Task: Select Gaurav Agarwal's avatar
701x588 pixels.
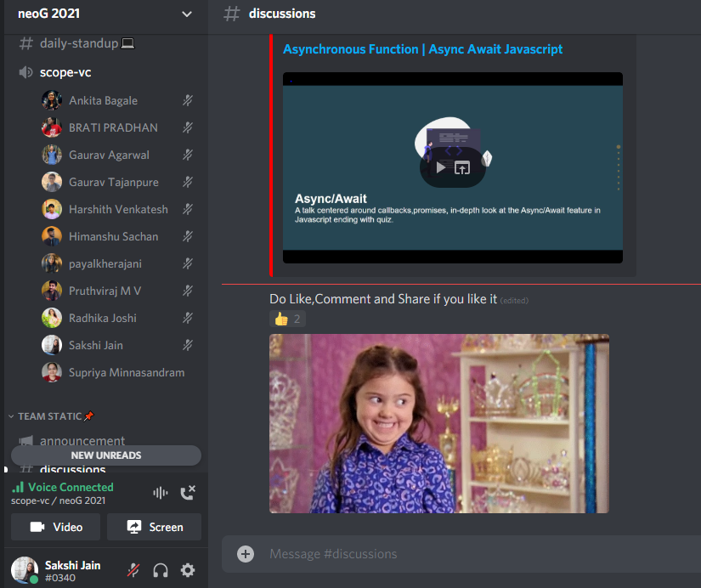Action: point(52,155)
